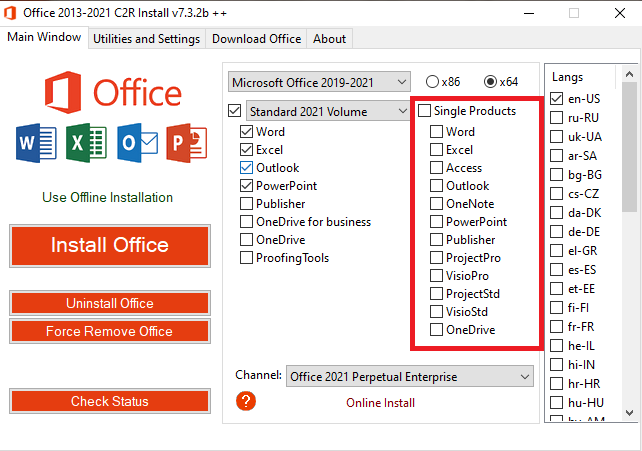The width and height of the screenshot is (642, 451).
Task: Uncheck the Outlook checkbox in Standard suite
Action: click(247, 168)
